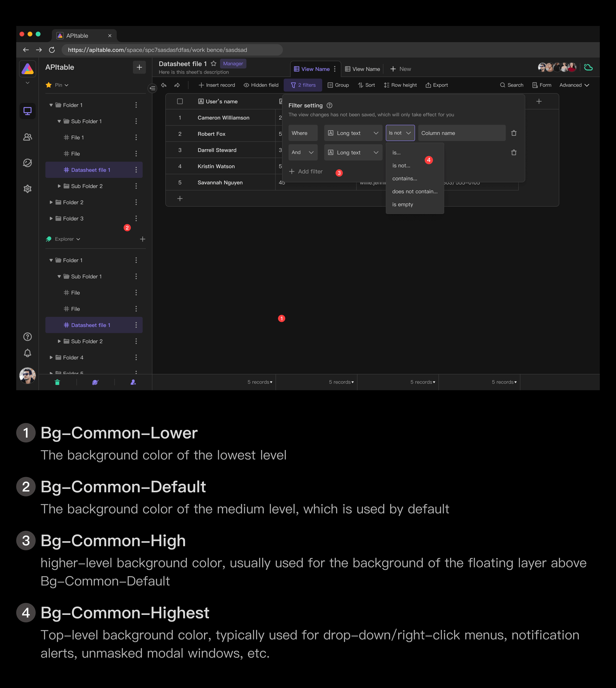This screenshot has width=616, height=688.
Task: Click Insert record button
Action: coord(217,85)
